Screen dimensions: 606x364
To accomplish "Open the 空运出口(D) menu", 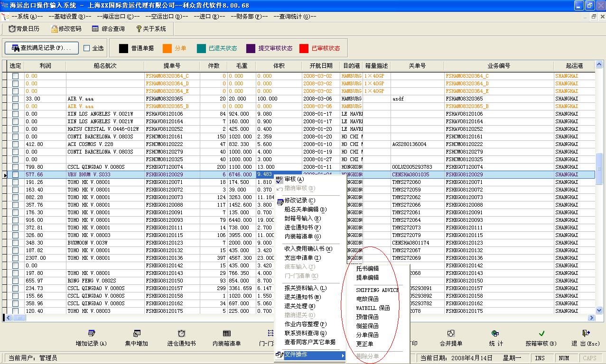I will click(167, 17).
